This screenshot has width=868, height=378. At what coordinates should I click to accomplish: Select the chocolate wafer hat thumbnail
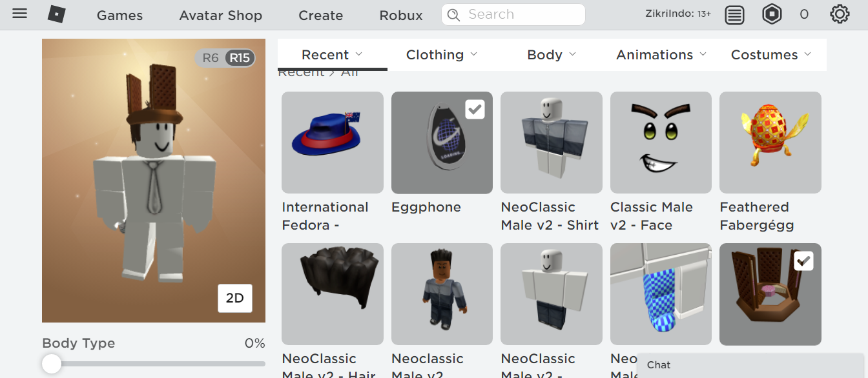pyautogui.click(x=770, y=294)
